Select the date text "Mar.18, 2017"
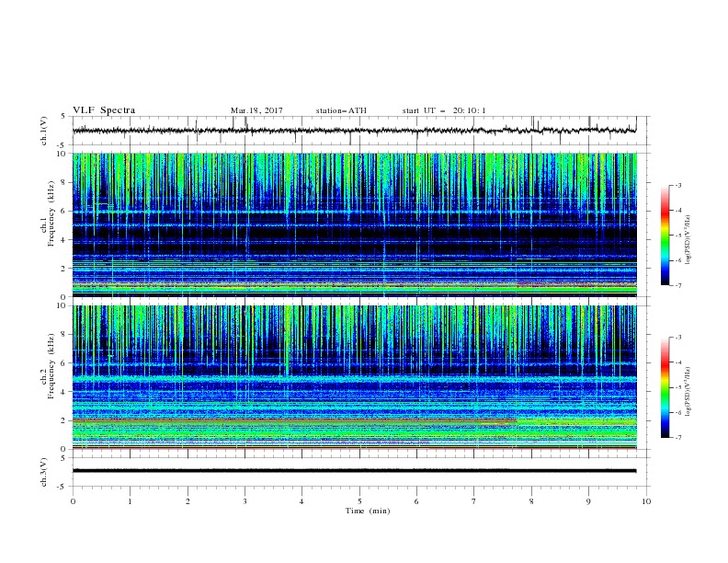728x563 pixels. 256,110
